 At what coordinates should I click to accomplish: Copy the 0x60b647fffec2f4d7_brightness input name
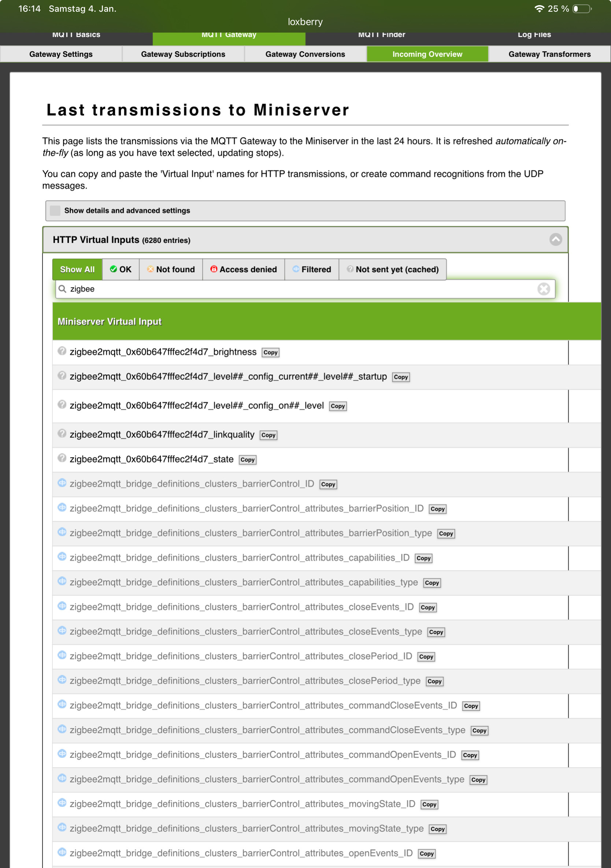[x=270, y=352]
